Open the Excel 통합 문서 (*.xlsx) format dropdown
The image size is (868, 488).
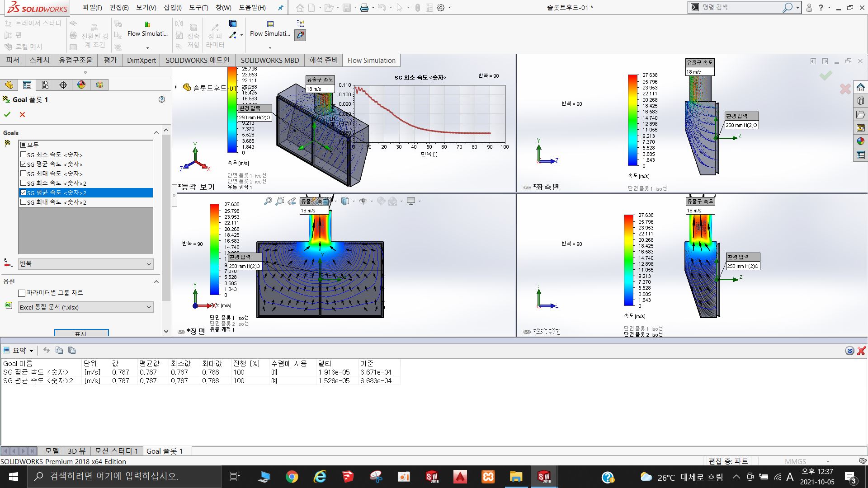click(86, 307)
